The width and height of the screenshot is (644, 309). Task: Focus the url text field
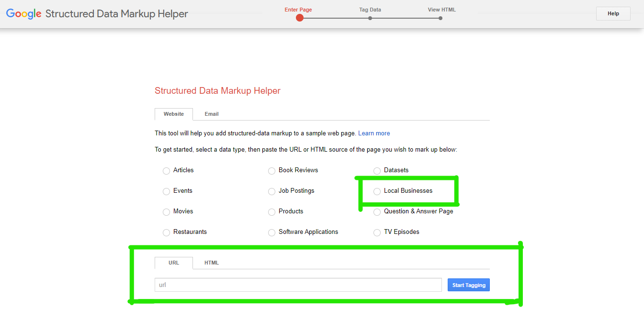click(x=298, y=285)
